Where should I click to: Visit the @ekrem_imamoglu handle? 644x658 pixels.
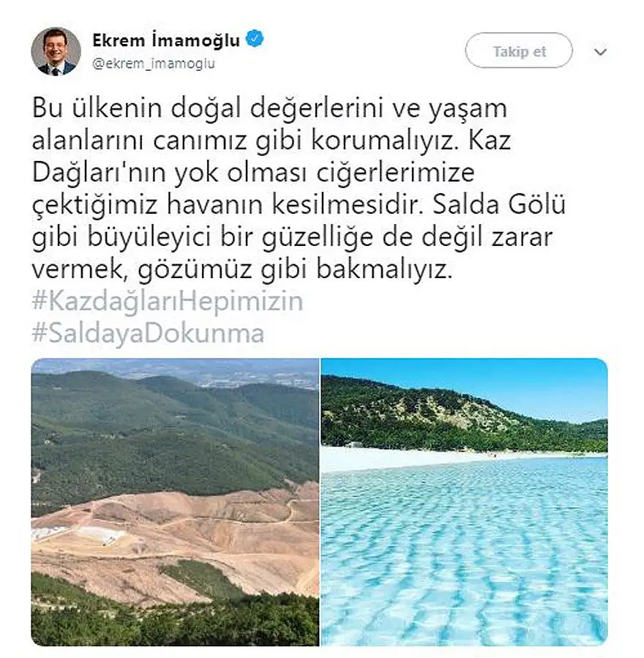154,64
